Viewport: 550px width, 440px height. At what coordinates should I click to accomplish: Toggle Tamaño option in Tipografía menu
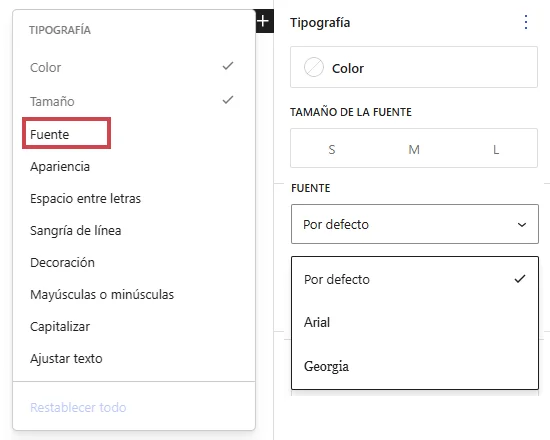click(x=134, y=101)
